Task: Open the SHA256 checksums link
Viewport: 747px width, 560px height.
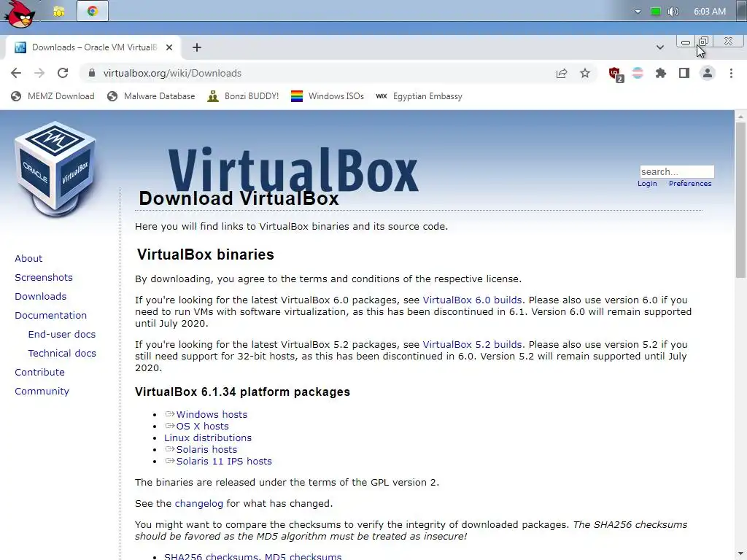Action: coord(211,556)
